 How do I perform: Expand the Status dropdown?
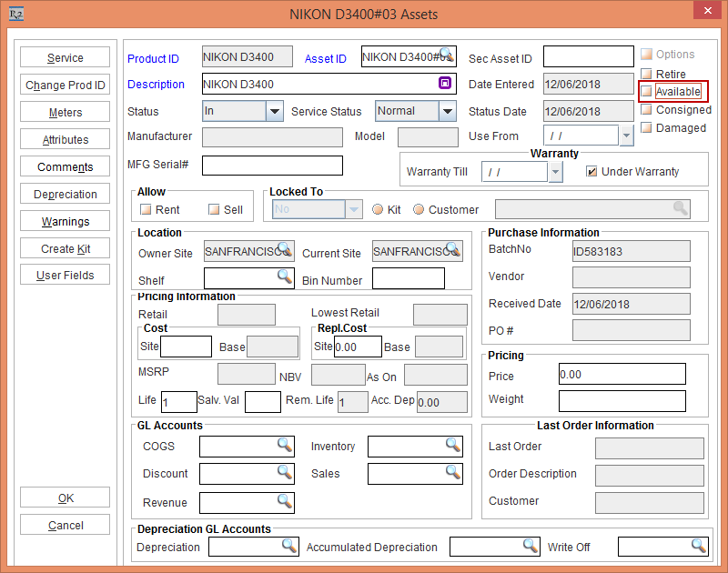tap(275, 111)
